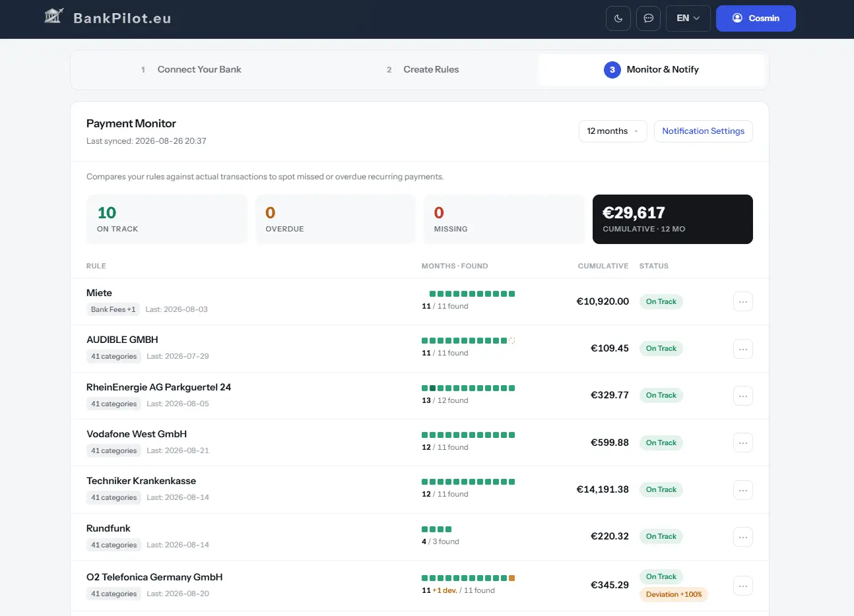
Task: Open more options for Vodafone West row
Action: point(743,443)
